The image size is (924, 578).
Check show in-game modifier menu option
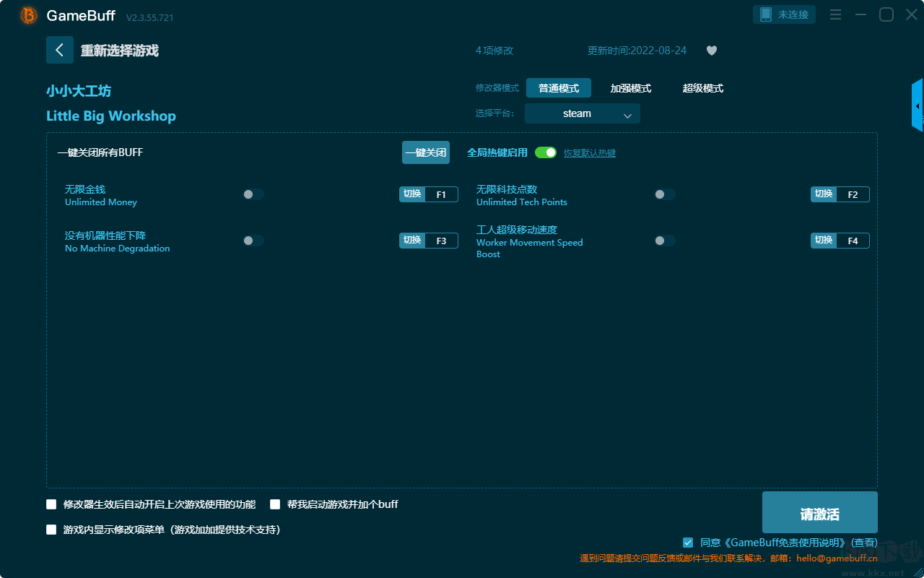(x=51, y=530)
